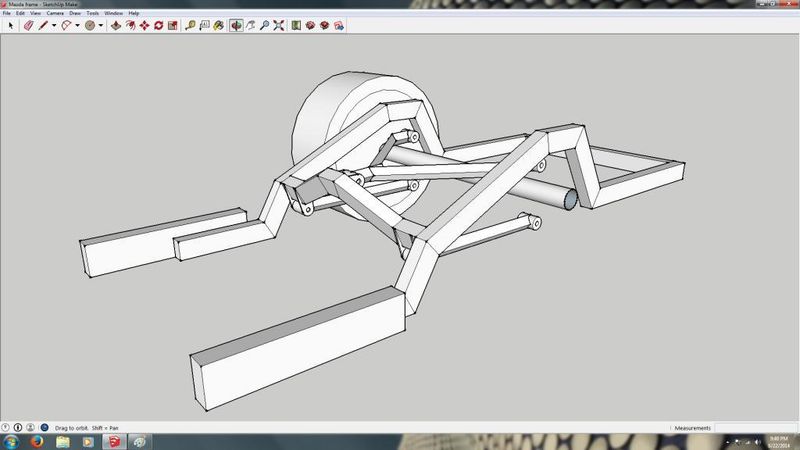Activate the Push/Pull tool
This screenshot has width=800, height=450.
pyautogui.click(x=116, y=24)
